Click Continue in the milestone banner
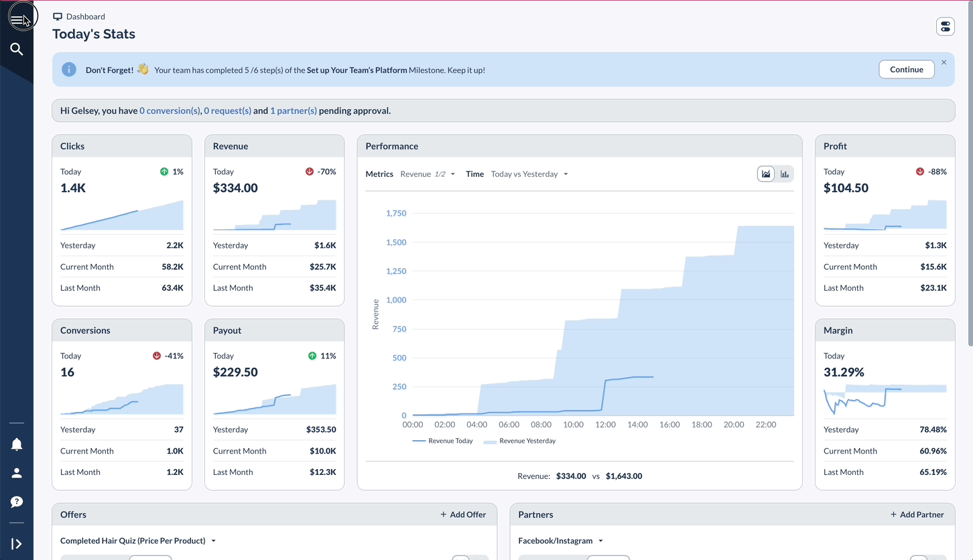The image size is (973, 560). click(907, 70)
